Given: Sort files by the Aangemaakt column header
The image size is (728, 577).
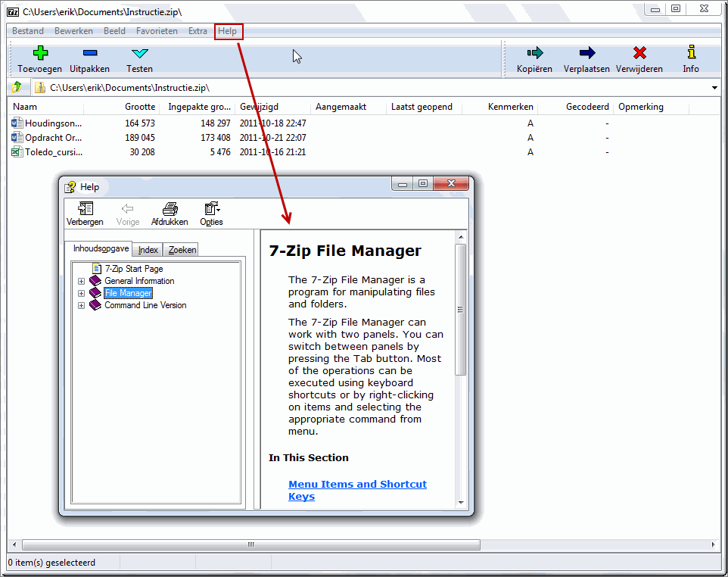Looking at the screenshot, I should 349,107.
